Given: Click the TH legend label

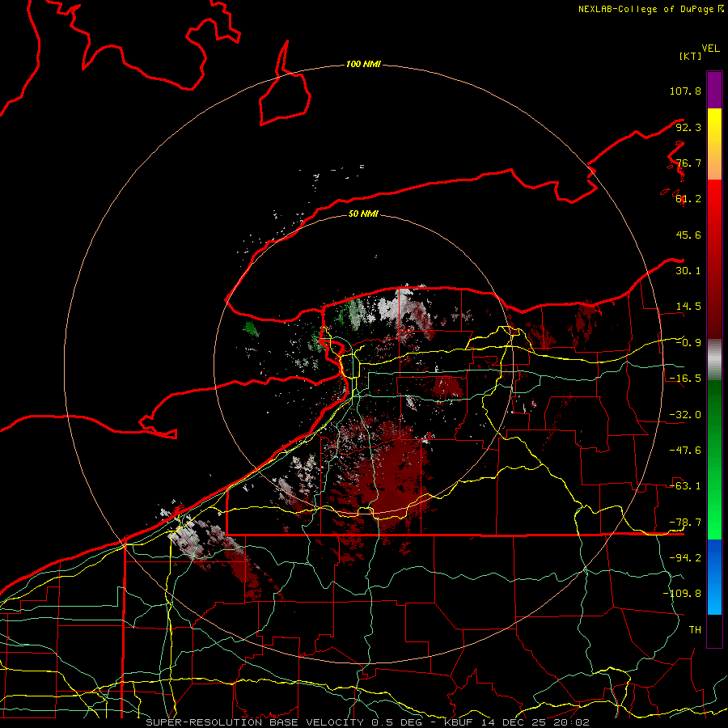Looking at the screenshot, I should 695,629.
